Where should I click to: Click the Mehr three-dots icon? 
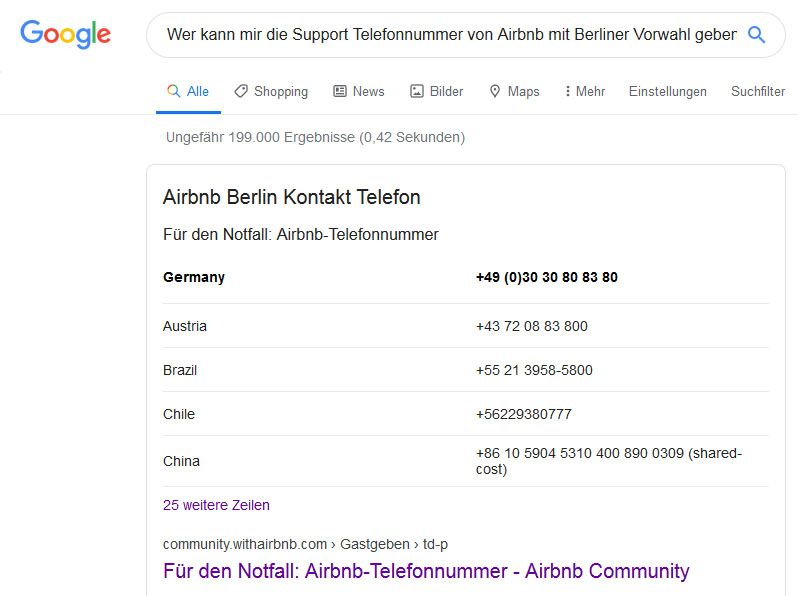pos(568,91)
